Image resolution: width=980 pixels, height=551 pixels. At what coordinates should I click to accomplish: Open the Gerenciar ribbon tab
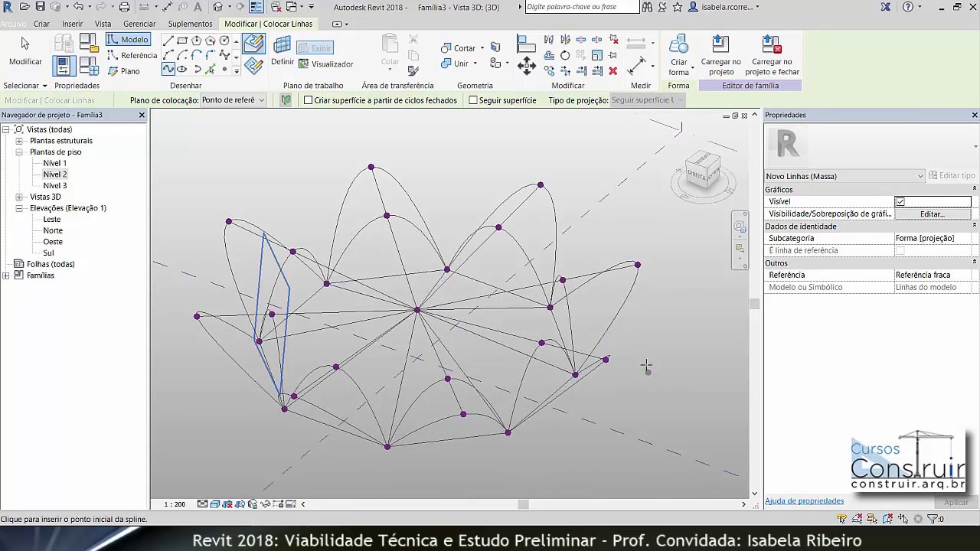tap(139, 24)
